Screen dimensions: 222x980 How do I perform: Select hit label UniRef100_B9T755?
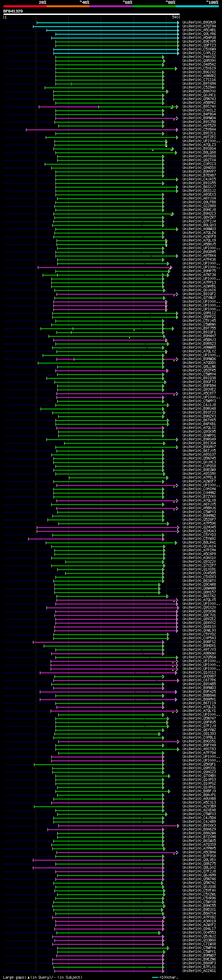[x=199, y=328]
